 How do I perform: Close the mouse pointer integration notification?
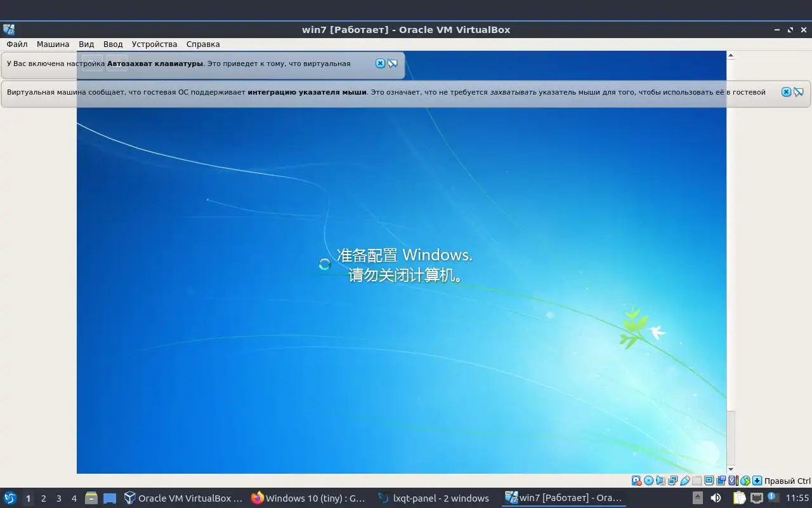click(786, 92)
